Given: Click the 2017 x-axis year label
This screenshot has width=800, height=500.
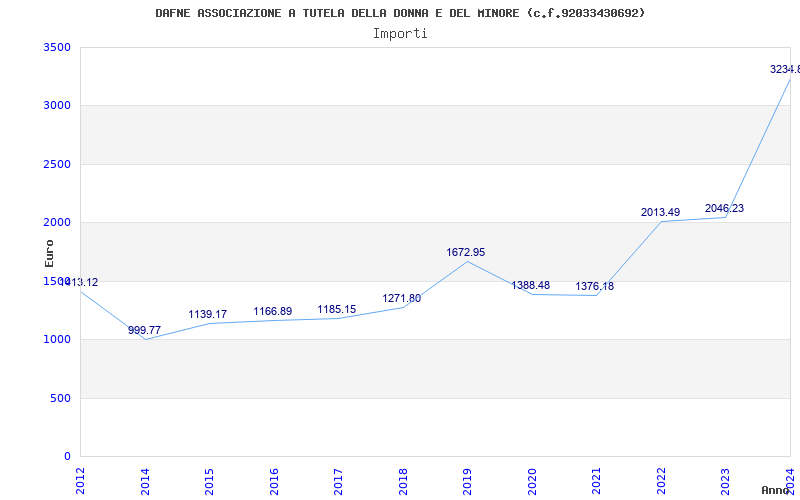Looking at the screenshot, I should coord(338,481).
